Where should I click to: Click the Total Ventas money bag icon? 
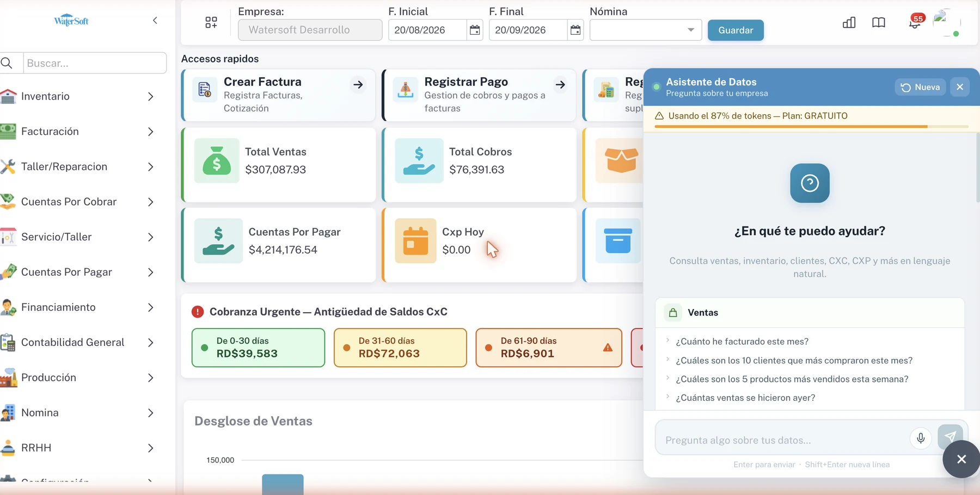tap(217, 160)
